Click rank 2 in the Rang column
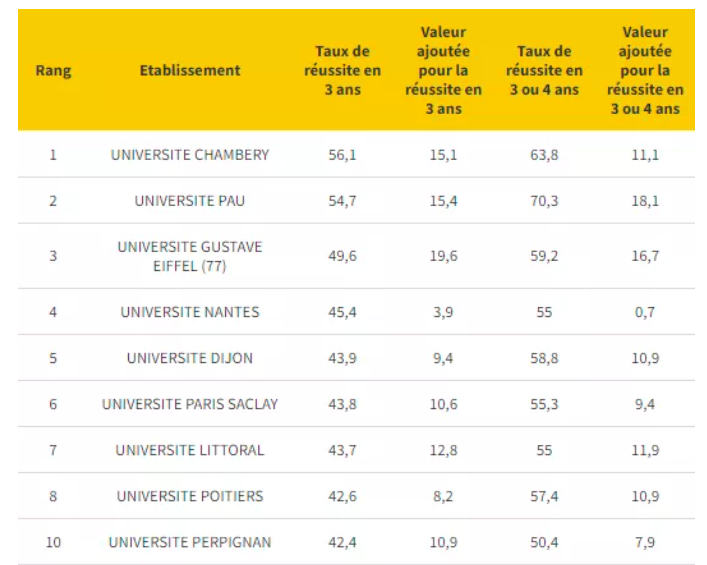Viewport: 707px width, 565px height. (x=53, y=201)
